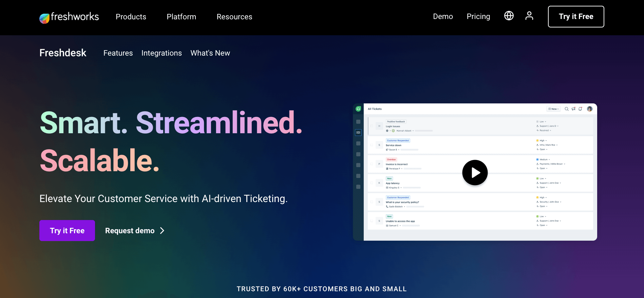Open the language selector globe icon
The image size is (644, 298).
tap(509, 16)
